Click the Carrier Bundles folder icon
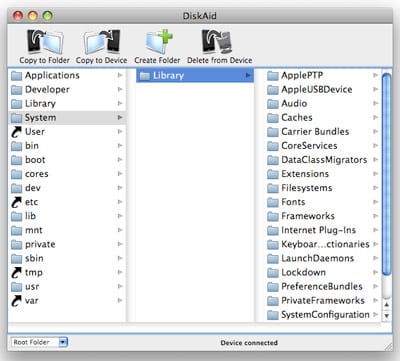Image resolution: width=400 pixels, height=361 pixels. [273, 132]
